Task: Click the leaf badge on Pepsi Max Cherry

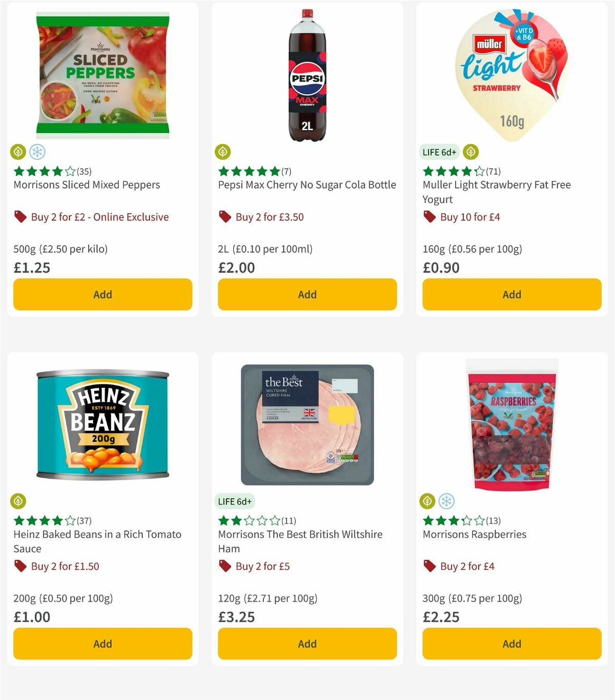Action: point(222,152)
